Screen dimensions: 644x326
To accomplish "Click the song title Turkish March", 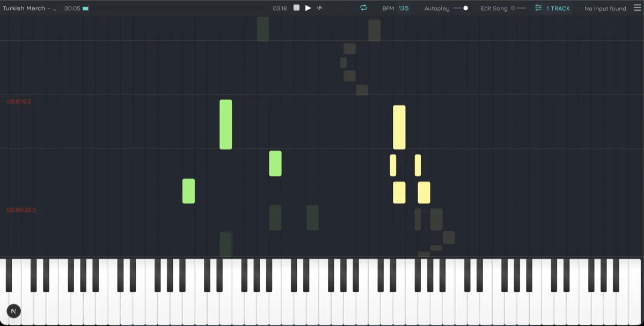I will point(30,9).
